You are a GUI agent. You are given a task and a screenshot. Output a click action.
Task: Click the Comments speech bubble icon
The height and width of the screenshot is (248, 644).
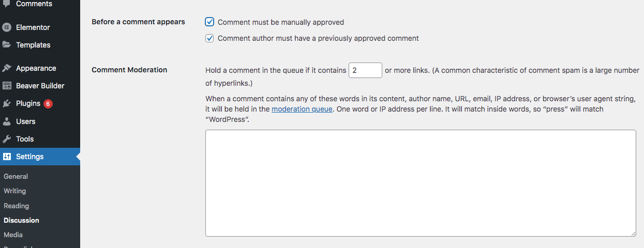tap(7, 4)
